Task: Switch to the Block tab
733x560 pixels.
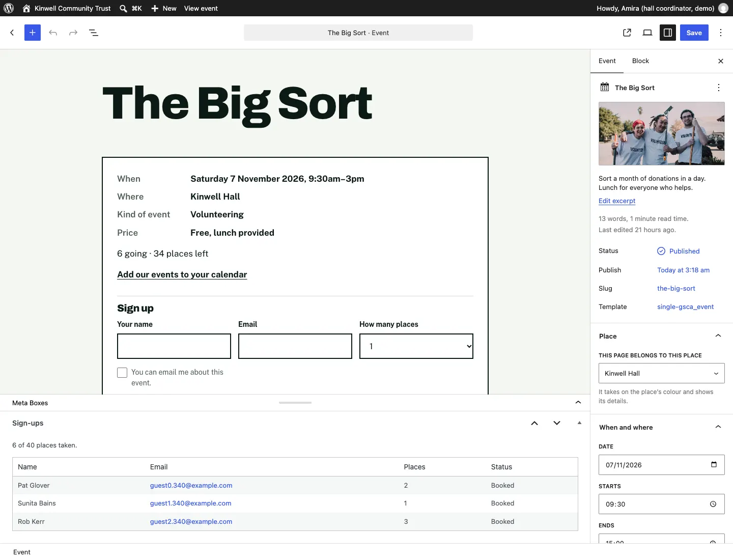Action: (x=640, y=61)
